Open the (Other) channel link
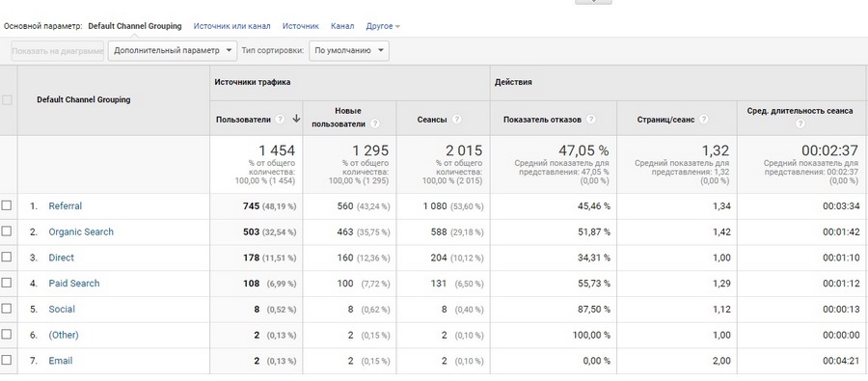The height and width of the screenshot is (381, 868). coord(64,335)
